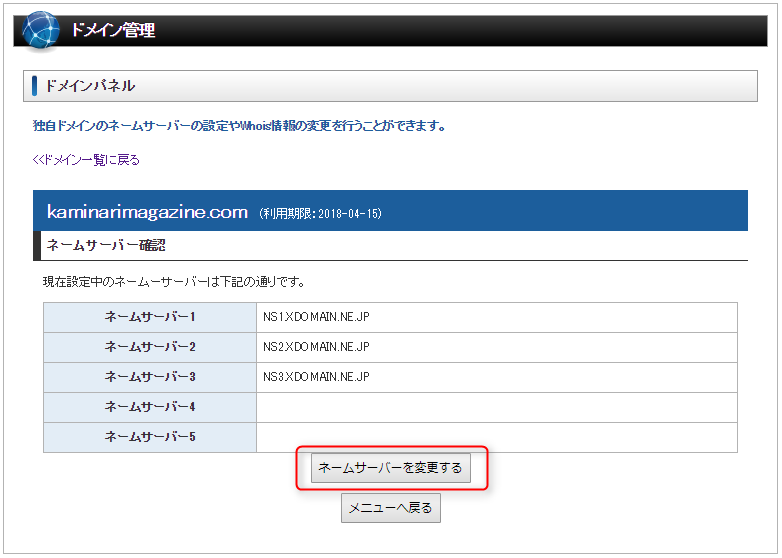The image size is (782, 558).
Task: Click the globe icon in the header
Action: tap(41, 29)
